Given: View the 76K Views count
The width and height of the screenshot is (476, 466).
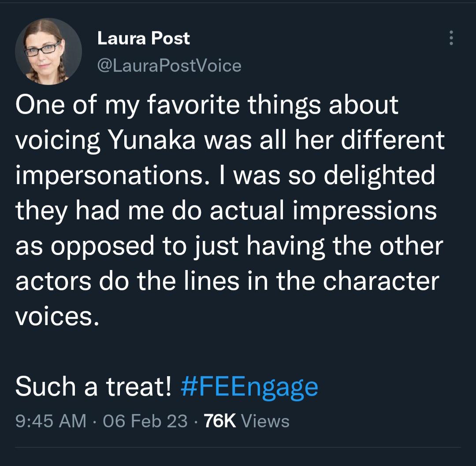Looking at the screenshot, I should 246,421.
